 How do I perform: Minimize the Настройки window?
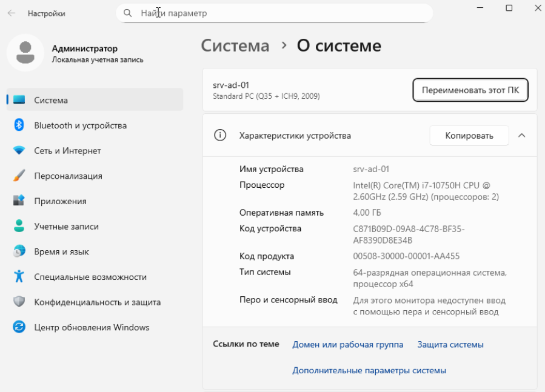click(x=480, y=8)
